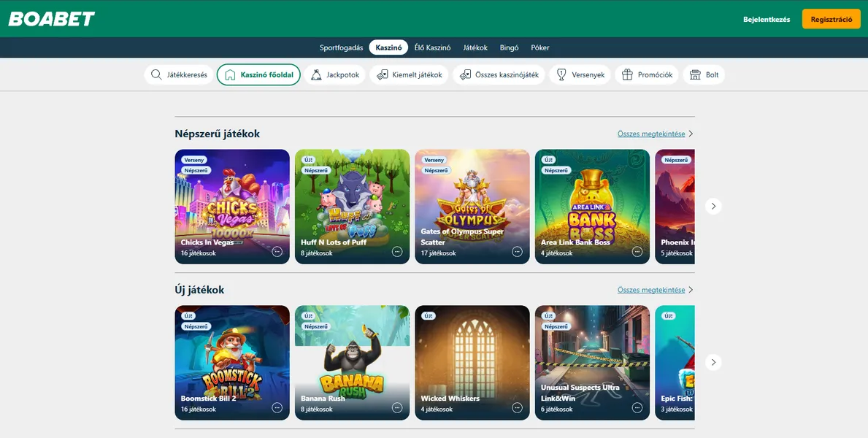The height and width of the screenshot is (438, 868).
Task: Open Jackpotok via its mountain icon
Action: pos(316,74)
